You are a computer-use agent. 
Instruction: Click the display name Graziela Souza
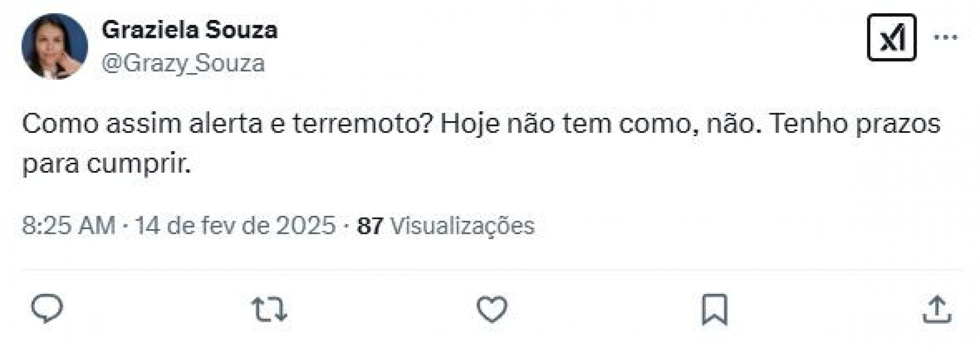tap(189, 30)
